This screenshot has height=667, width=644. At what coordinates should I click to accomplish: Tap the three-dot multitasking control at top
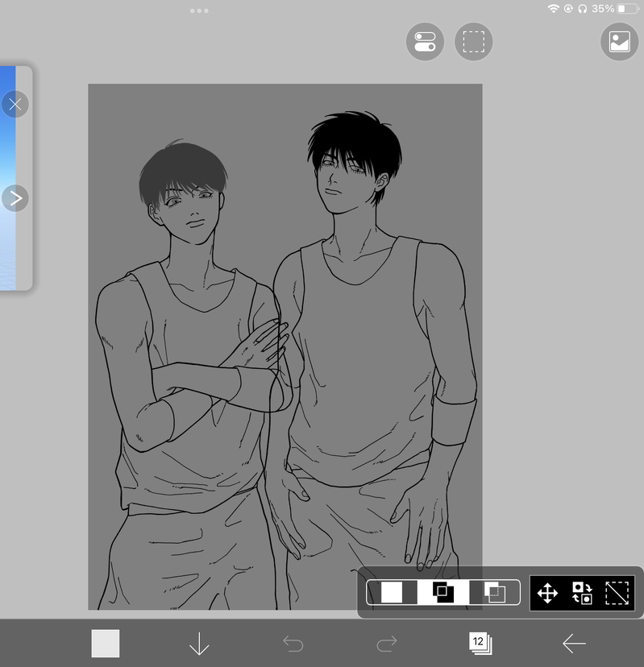[x=199, y=10]
